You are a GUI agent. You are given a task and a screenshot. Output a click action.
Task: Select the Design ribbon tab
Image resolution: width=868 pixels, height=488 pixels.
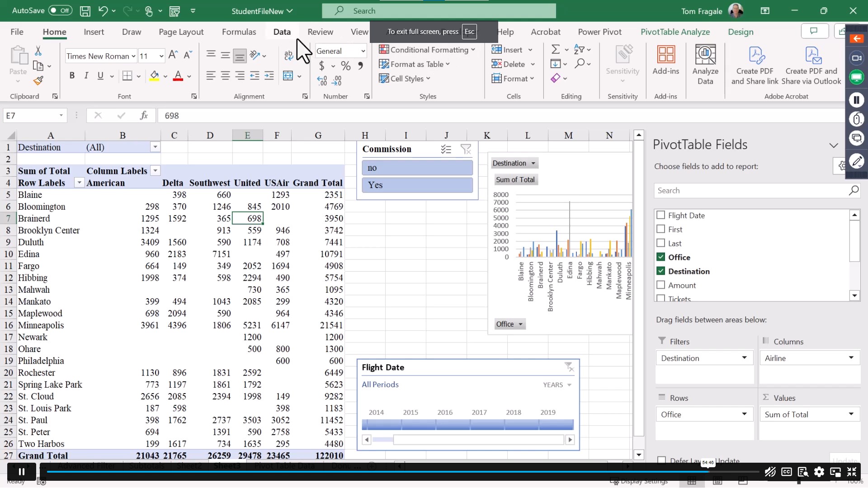(x=741, y=32)
